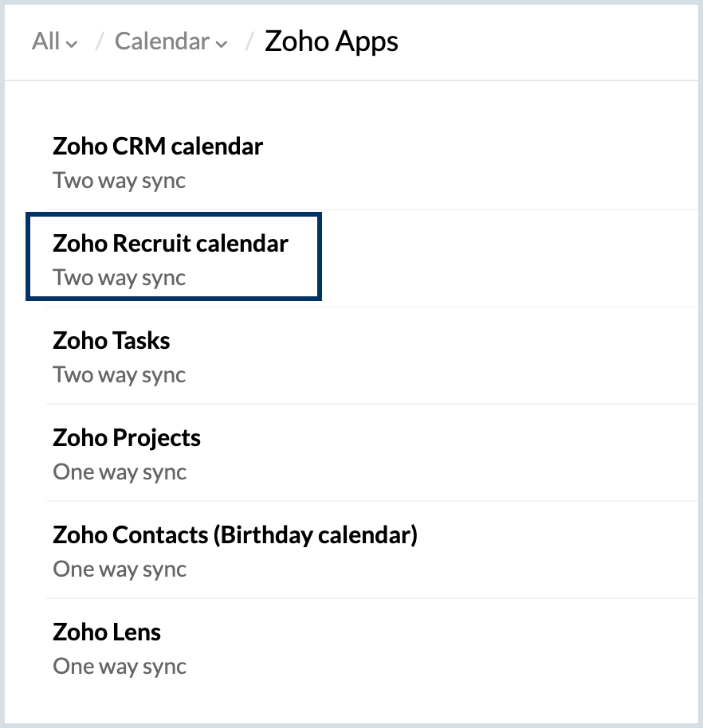Open the chevron dropdown next to Calendar

pyautogui.click(x=221, y=45)
